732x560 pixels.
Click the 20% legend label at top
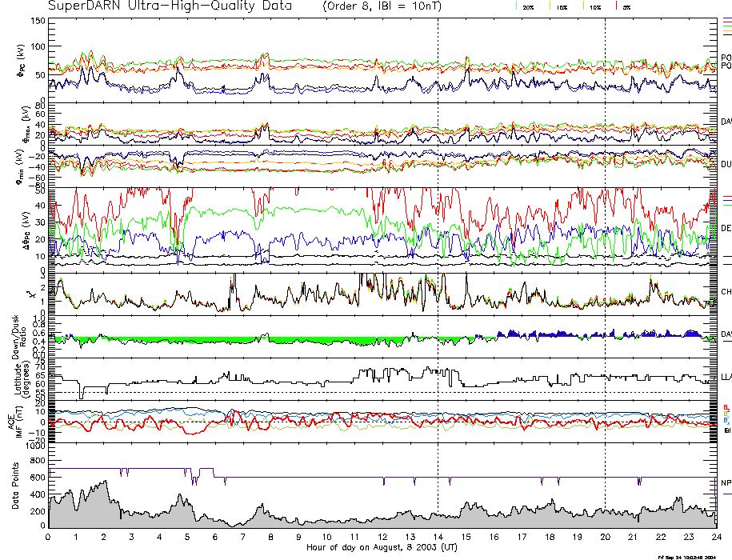point(529,6)
